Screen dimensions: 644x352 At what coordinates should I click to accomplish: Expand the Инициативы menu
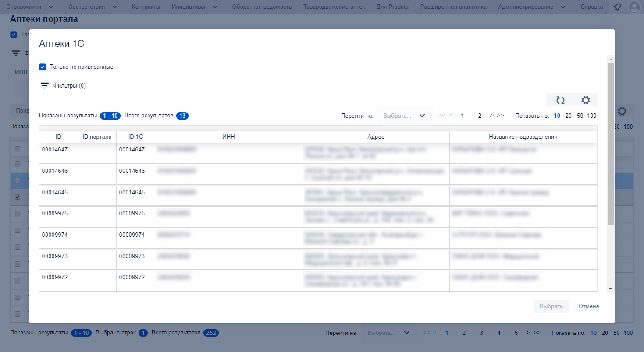tap(195, 7)
